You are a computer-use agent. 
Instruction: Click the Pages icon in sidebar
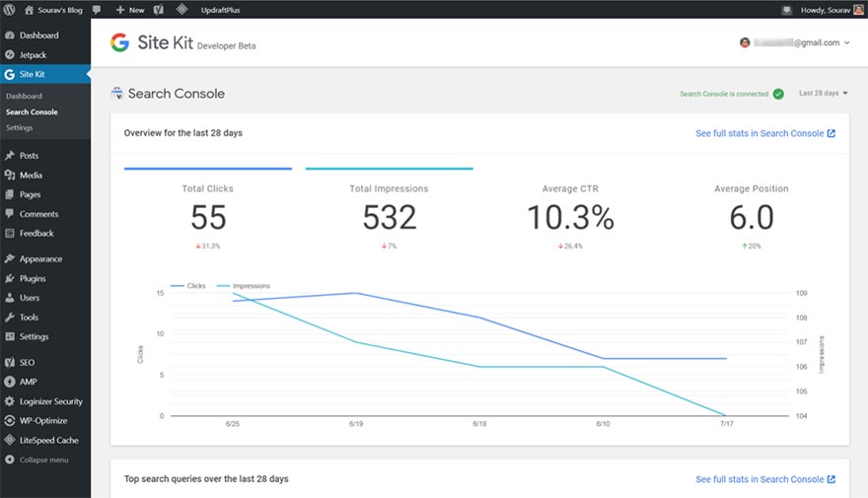(x=10, y=194)
